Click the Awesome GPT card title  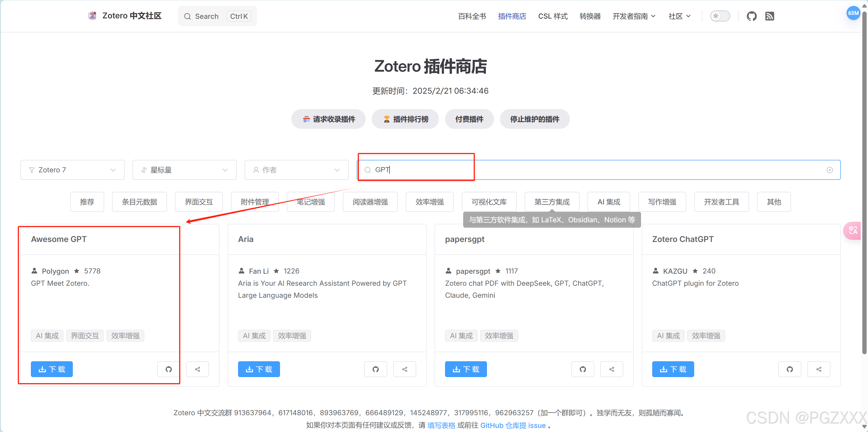(59, 239)
